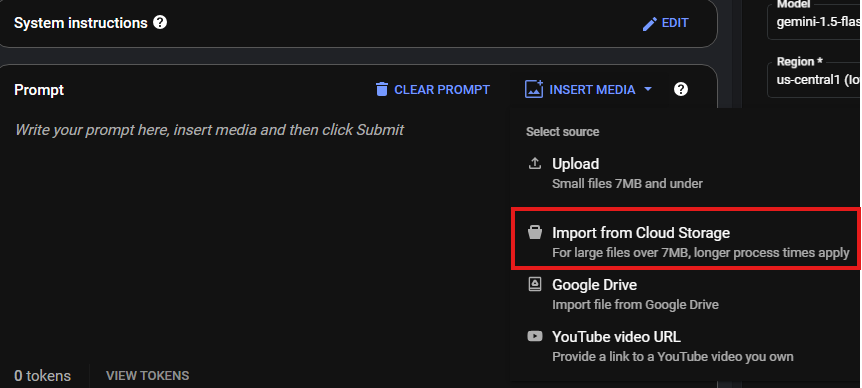This screenshot has width=862, height=388.
Task: Click the 0 tokens counter
Action: (42, 376)
